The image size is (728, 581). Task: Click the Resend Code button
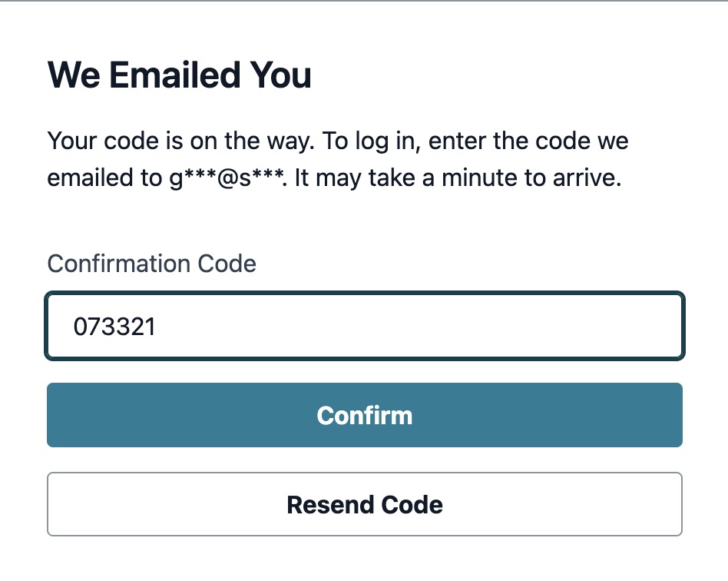[x=365, y=504]
